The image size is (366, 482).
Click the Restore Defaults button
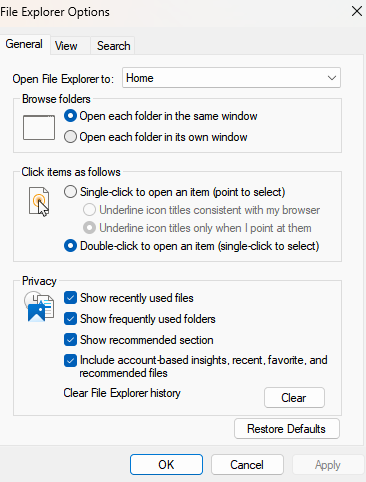[287, 429]
